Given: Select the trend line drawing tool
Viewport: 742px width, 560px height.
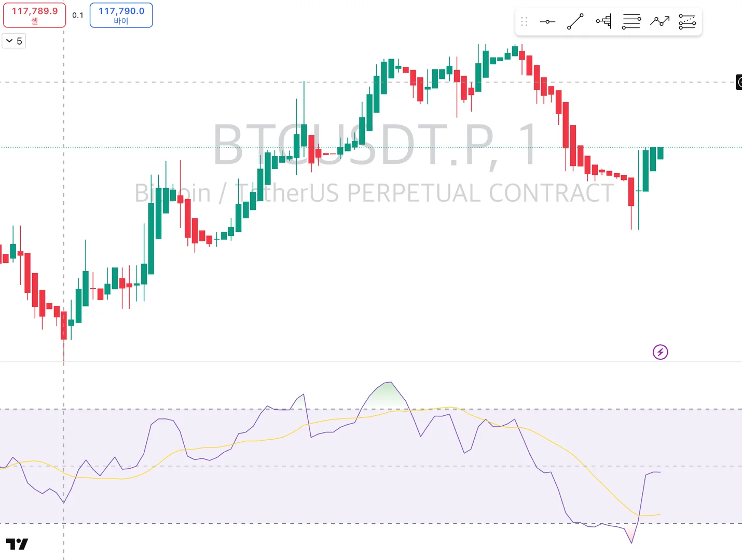Looking at the screenshot, I should [575, 22].
